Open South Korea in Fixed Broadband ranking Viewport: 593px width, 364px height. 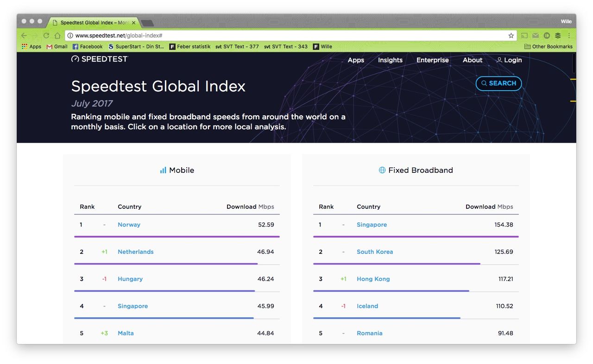pos(375,252)
